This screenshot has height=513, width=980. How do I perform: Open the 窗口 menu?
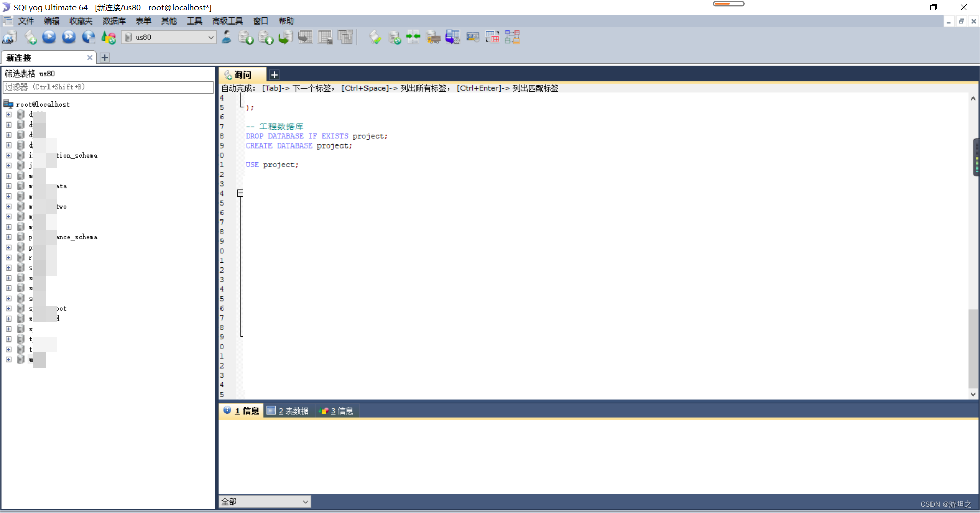261,21
